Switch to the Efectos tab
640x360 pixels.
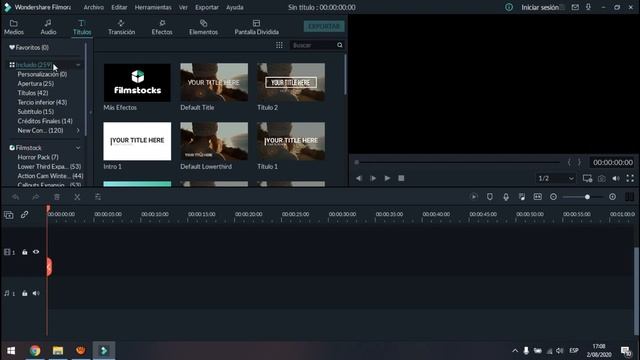[x=162, y=27]
